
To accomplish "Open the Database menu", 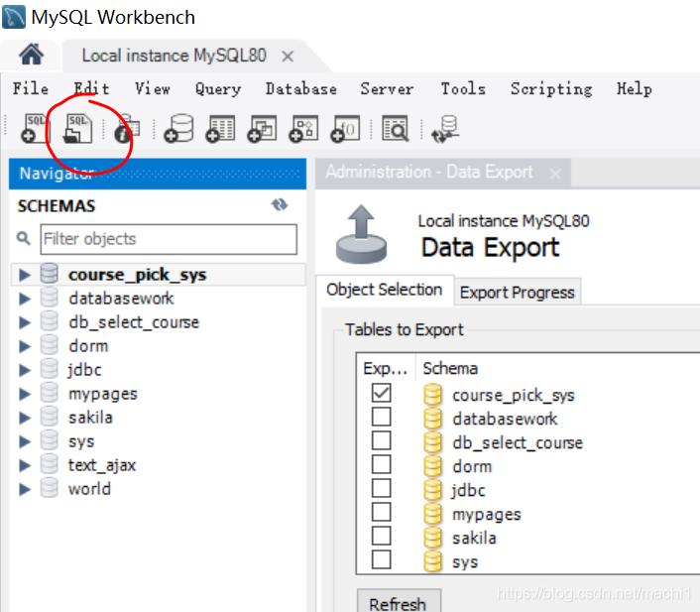I will [x=300, y=88].
